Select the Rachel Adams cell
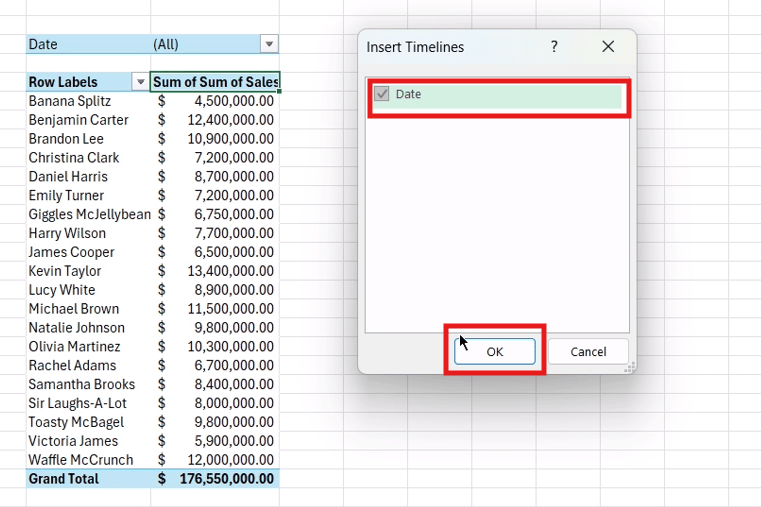 coord(88,366)
